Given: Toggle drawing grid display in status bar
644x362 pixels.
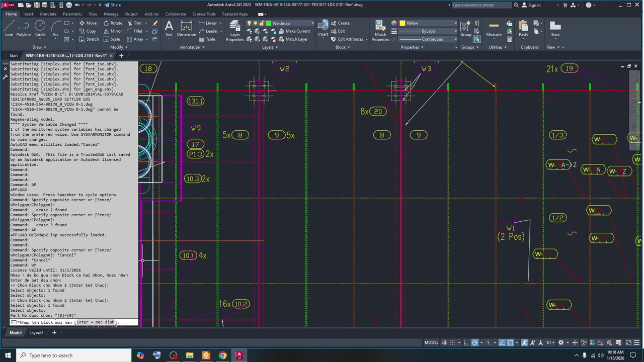Looking at the screenshot, I should (445, 342).
